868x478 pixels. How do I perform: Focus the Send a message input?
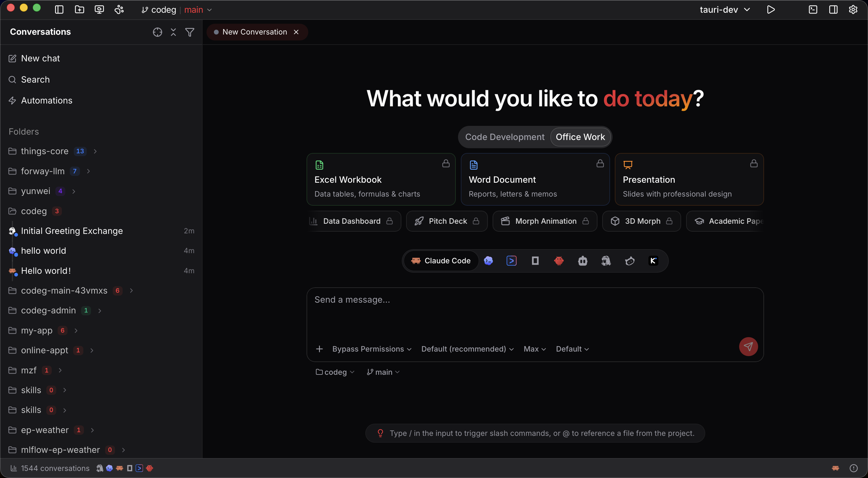click(535, 312)
